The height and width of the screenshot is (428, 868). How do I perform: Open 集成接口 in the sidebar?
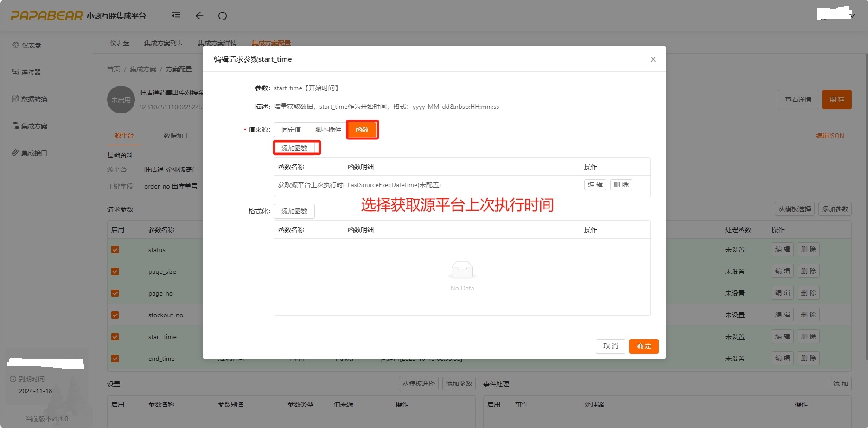click(34, 153)
